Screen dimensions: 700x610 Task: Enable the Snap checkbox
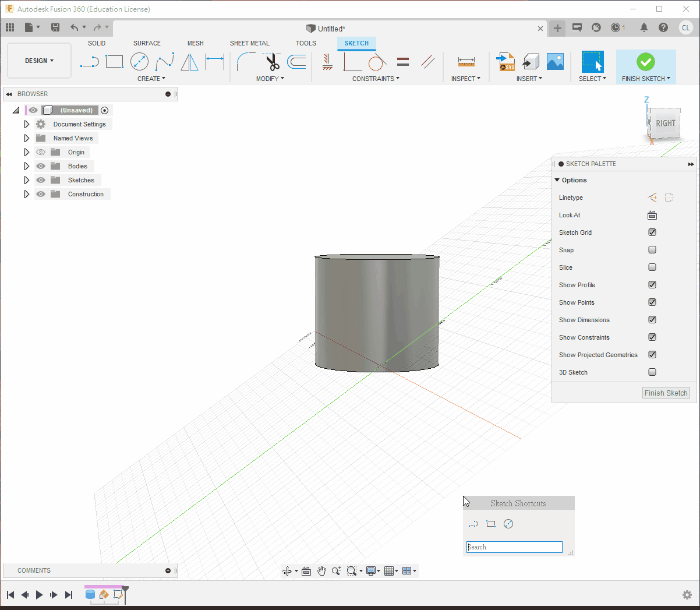(x=652, y=250)
